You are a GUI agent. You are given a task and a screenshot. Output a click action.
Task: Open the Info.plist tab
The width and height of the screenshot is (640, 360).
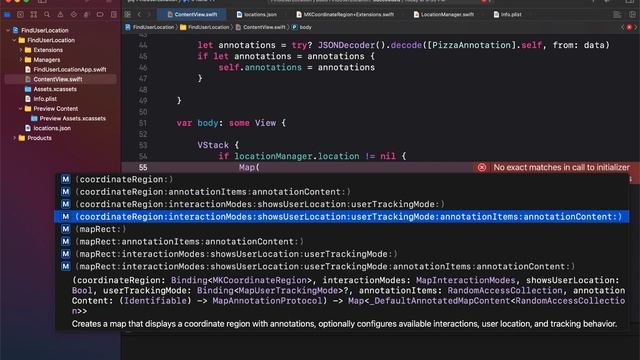point(507,14)
